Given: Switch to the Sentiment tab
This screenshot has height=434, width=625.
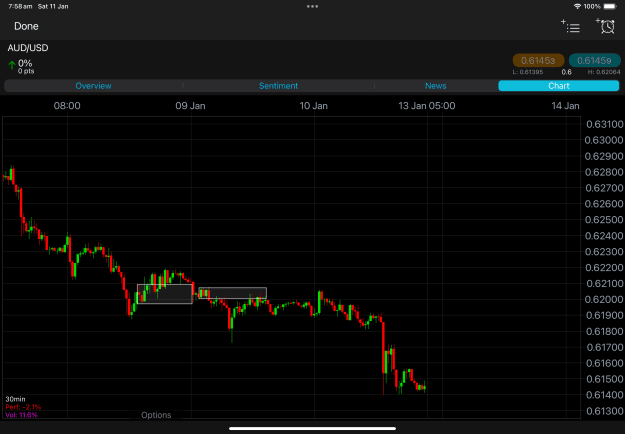Looking at the screenshot, I should [278, 86].
